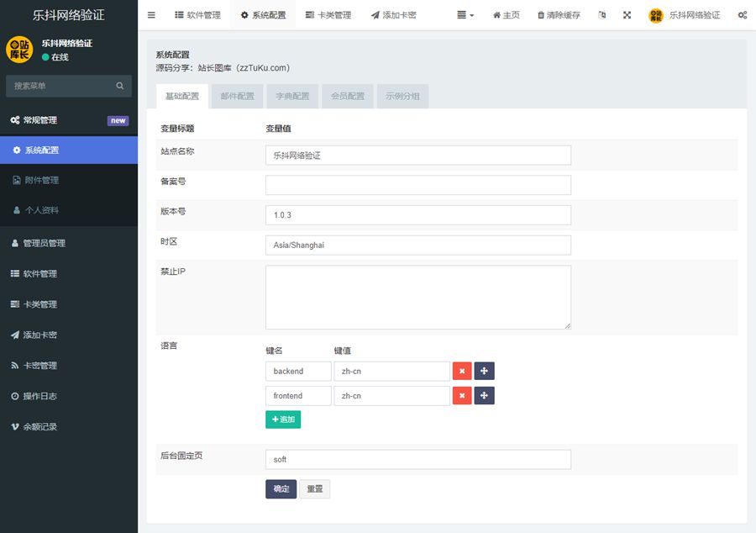Click the move handle icon for the frontend row
This screenshot has width=756, height=533.
coord(484,395)
